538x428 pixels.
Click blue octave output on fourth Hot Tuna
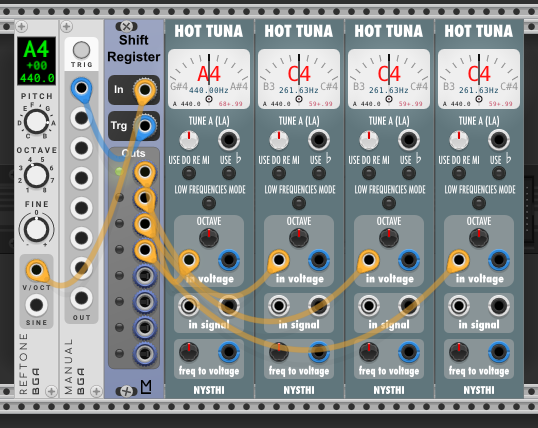(x=499, y=260)
